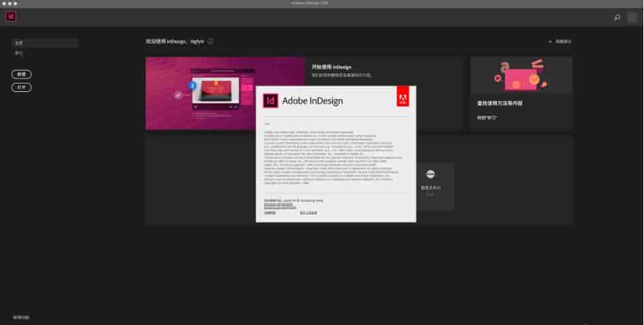
Task: Click the Open (打开) button
Action: (x=21, y=87)
